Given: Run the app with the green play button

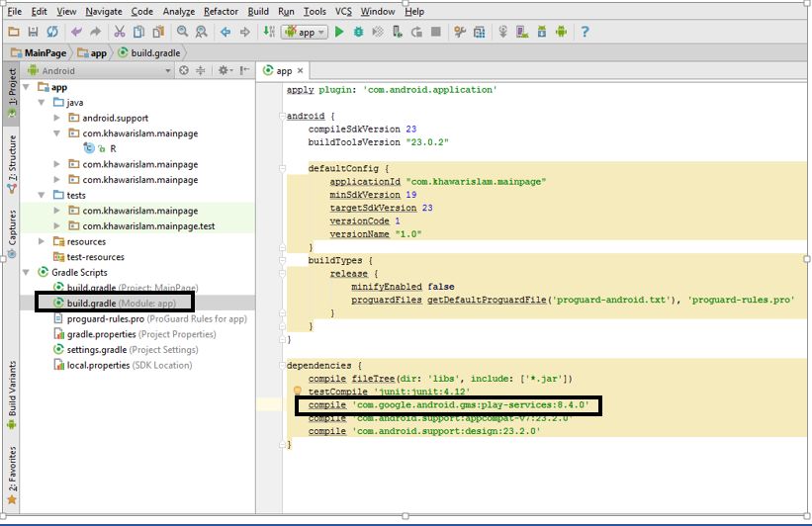Looking at the screenshot, I should pyautogui.click(x=339, y=32).
